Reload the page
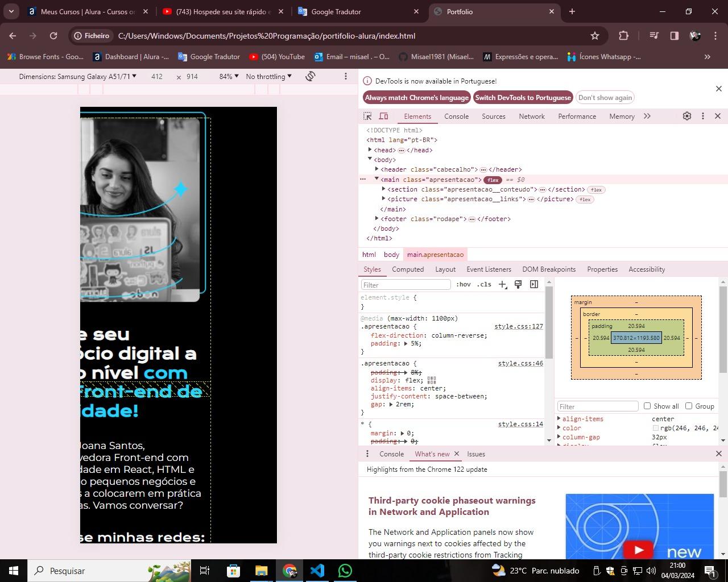The height and width of the screenshot is (582, 728). (53, 36)
